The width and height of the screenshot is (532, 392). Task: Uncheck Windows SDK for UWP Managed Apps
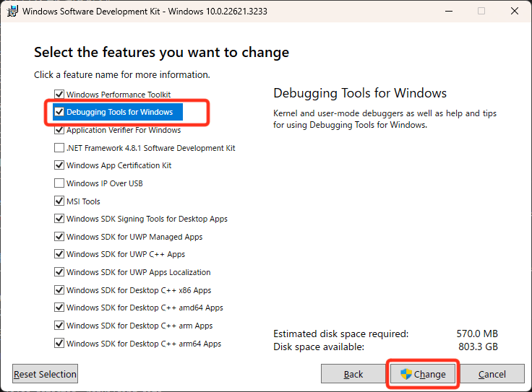click(59, 237)
